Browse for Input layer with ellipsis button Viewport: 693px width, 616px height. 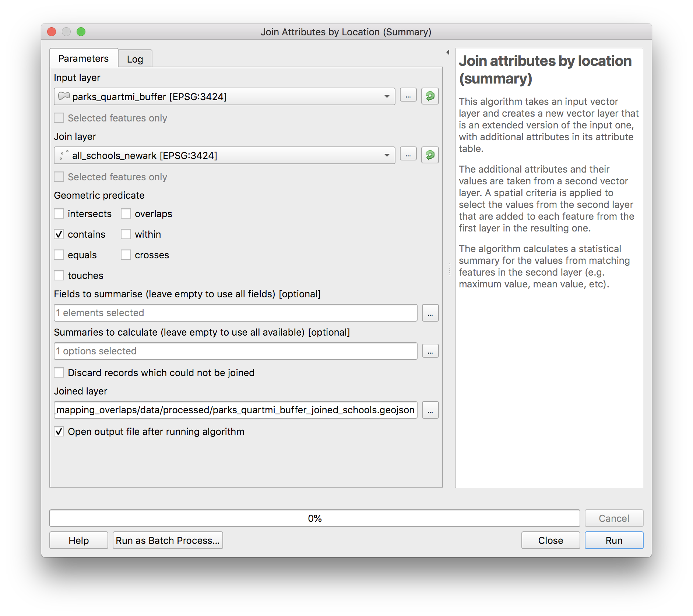point(408,96)
